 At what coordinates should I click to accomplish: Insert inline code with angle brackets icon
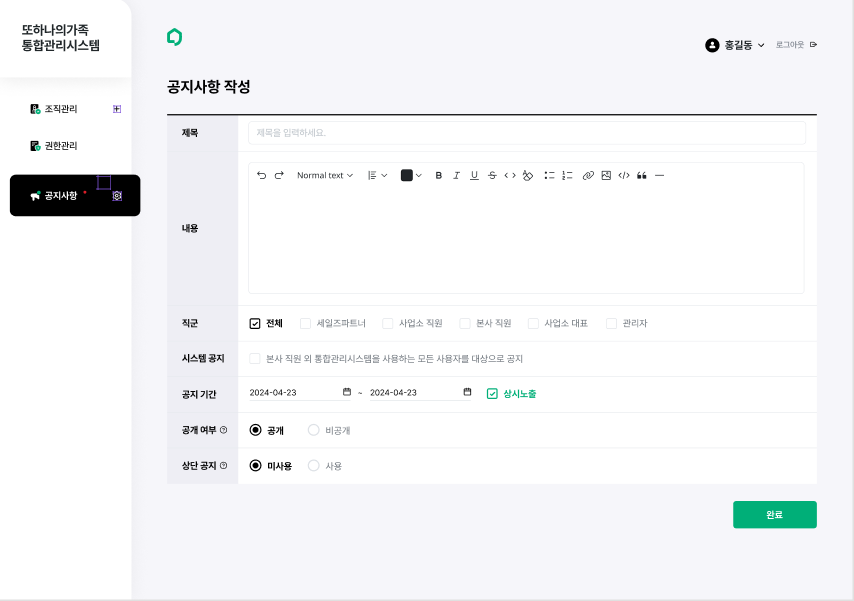[510, 175]
